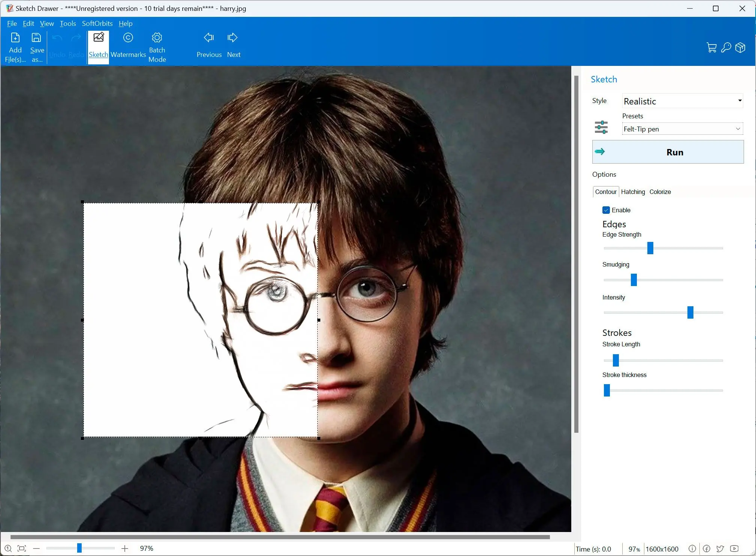Select the Colorize tab
Viewport: 756px width, 556px height.
[660, 192]
